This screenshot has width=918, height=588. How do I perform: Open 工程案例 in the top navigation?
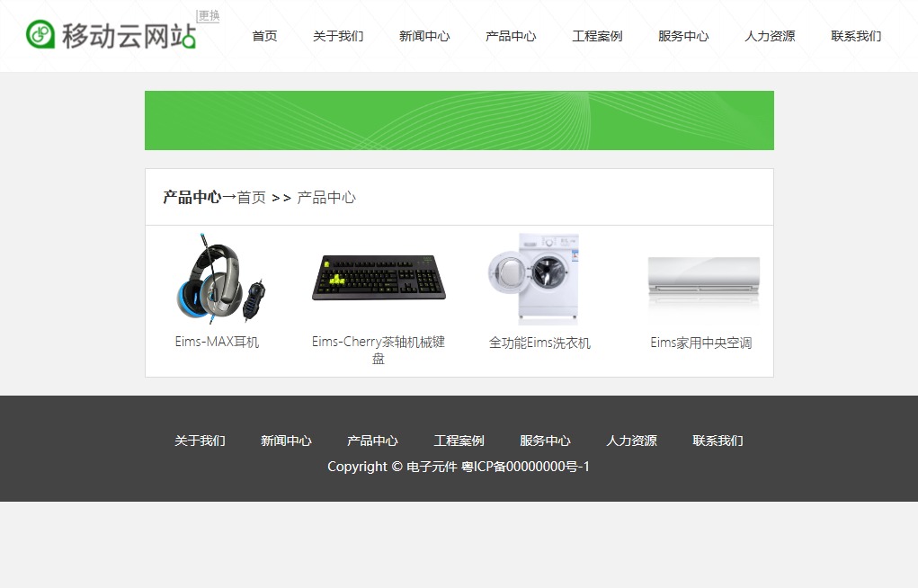coord(597,36)
